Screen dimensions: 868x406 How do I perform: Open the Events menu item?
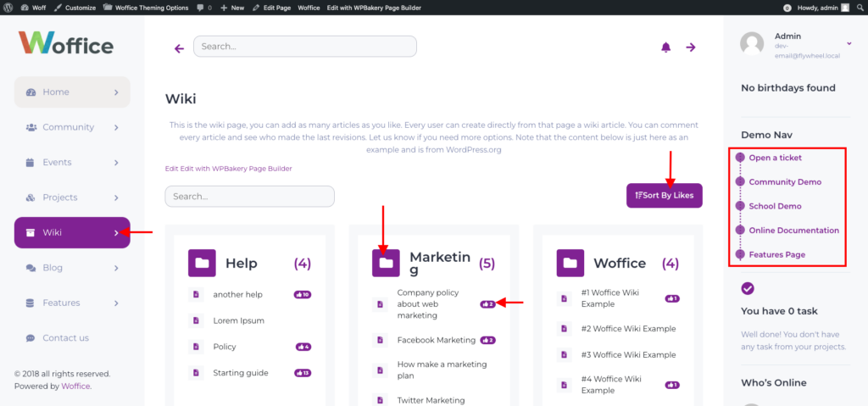pos(58,162)
